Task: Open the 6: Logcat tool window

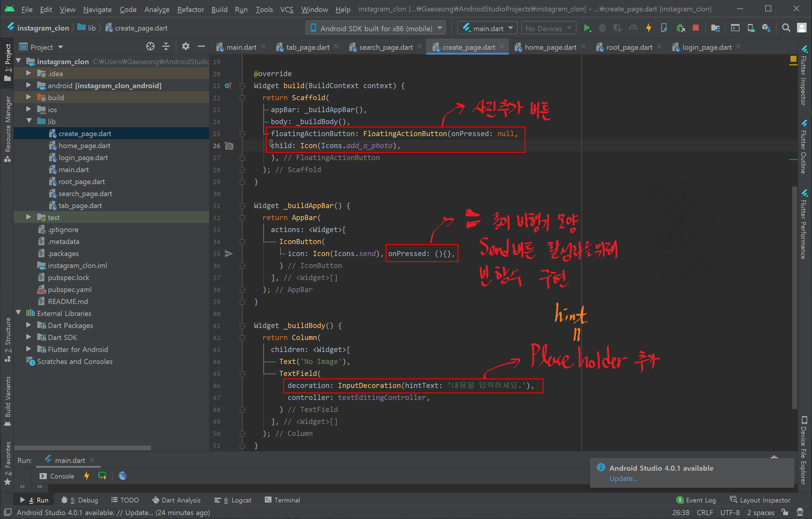Action: [x=233, y=500]
